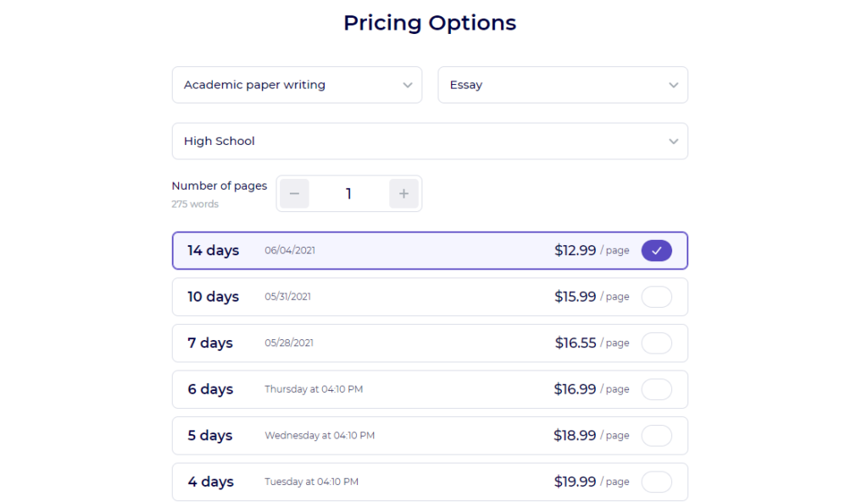The width and height of the screenshot is (868, 502).
Task: Select the 10 days 05/31/2021 row
Action: coord(430,297)
